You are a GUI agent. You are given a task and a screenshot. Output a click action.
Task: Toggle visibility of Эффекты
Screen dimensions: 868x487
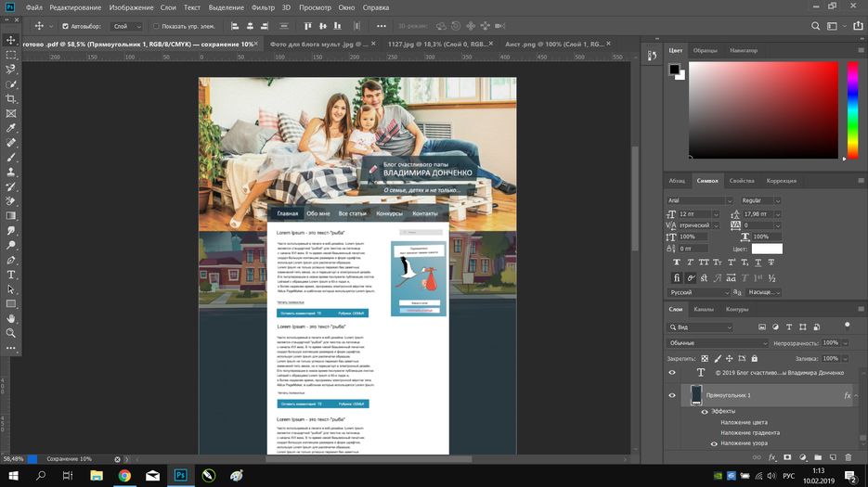click(705, 412)
